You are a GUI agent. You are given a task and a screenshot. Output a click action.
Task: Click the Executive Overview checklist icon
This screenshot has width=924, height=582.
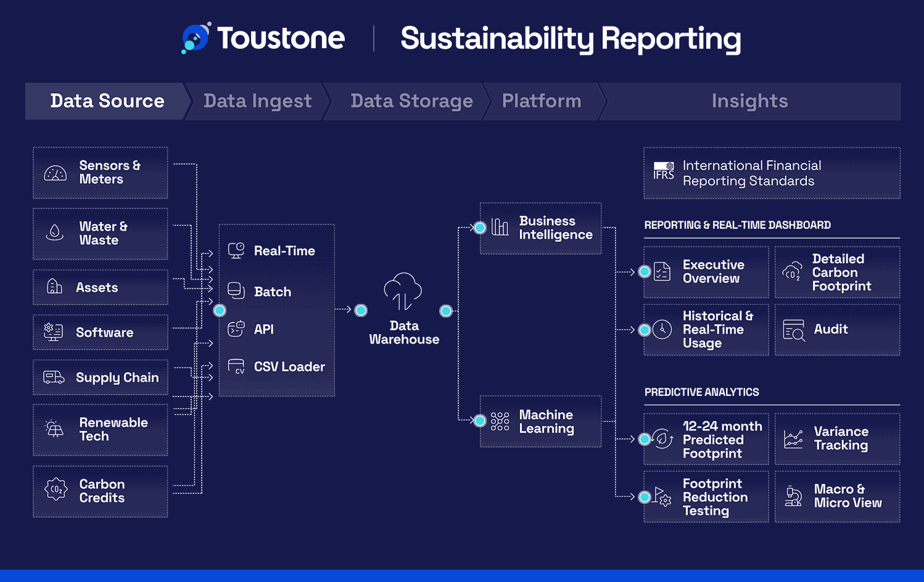pyautogui.click(x=662, y=271)
